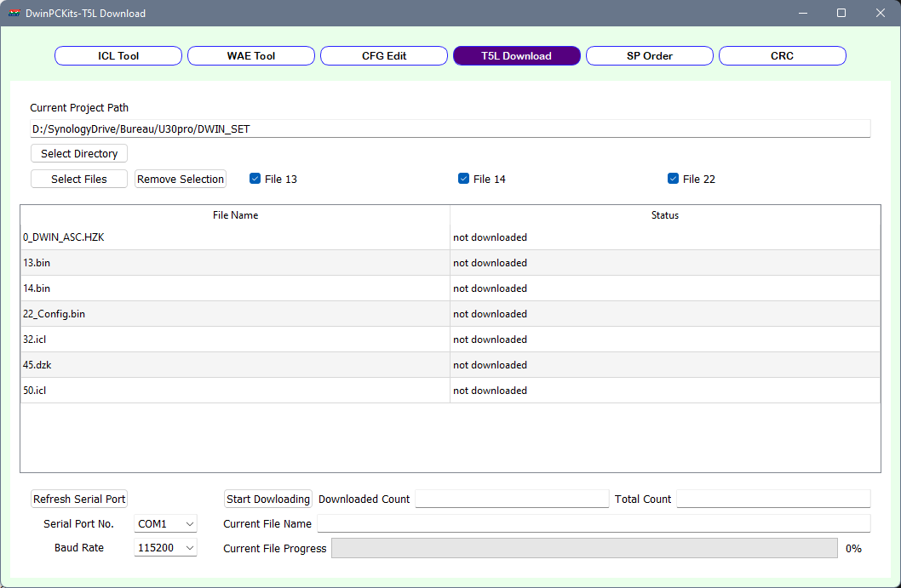This screenshot has height=588, width=901.
Task: Click the Remove Selection button
Action: pos(181,179)
